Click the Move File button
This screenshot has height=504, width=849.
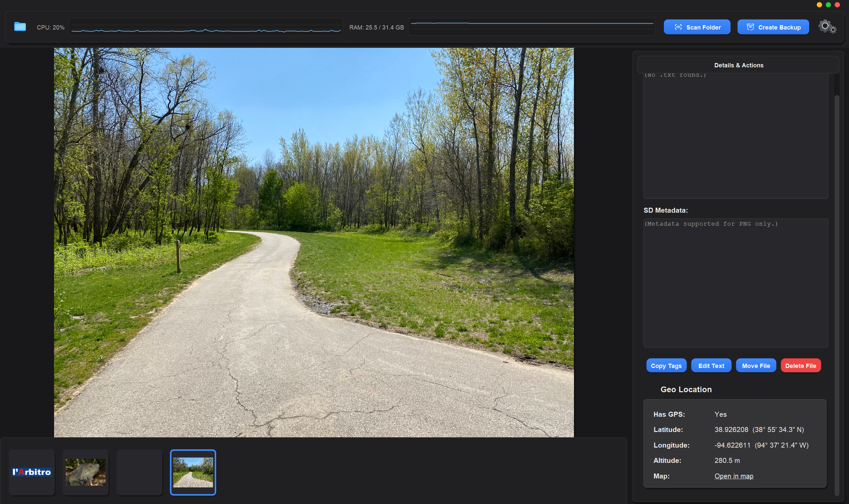[756, 366]
